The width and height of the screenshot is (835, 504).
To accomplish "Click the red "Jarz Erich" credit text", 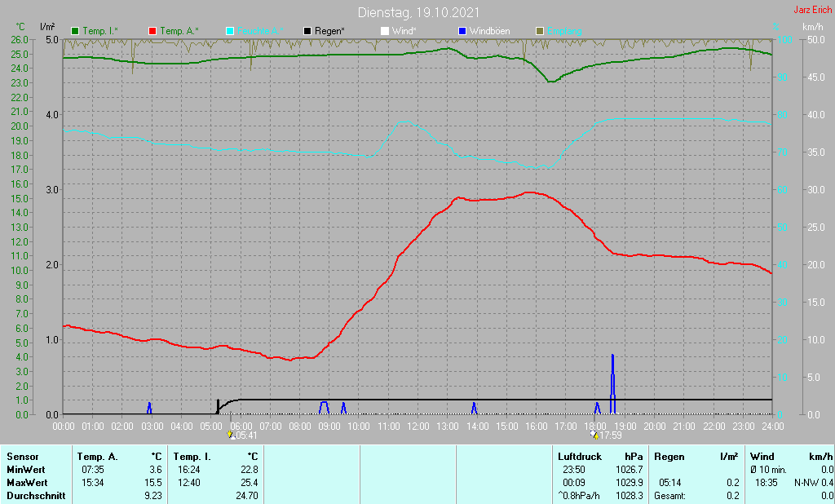I will [x=813, y=10].
